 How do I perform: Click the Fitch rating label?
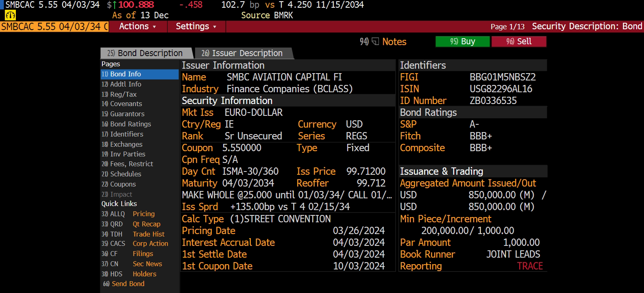[410, 136]
